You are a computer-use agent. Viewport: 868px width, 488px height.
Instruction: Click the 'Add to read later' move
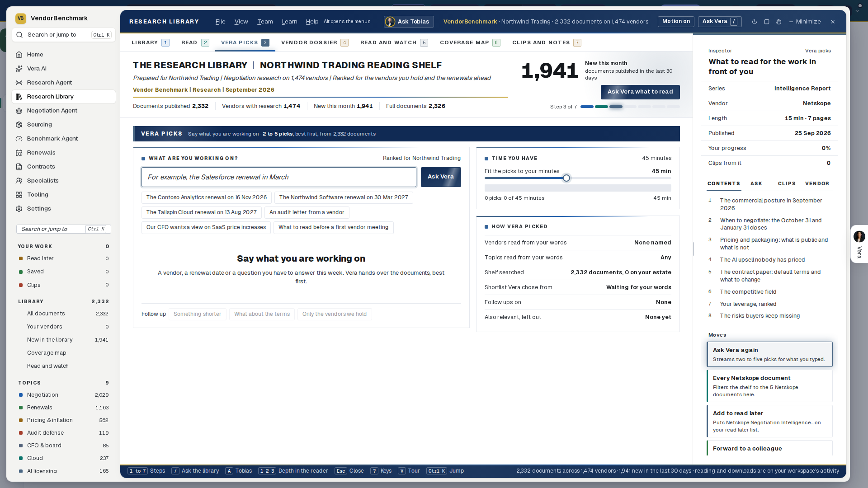(x=769, y=421)
